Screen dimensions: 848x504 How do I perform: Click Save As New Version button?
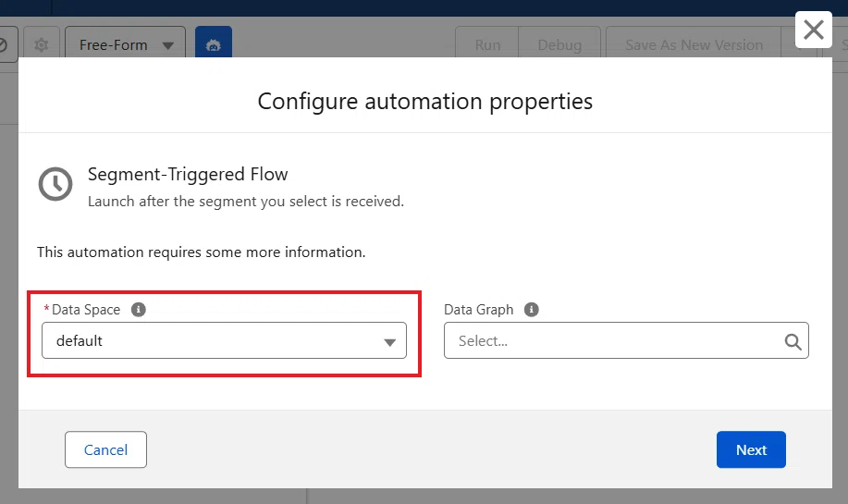pyautogui.click(x=694, y=44)
